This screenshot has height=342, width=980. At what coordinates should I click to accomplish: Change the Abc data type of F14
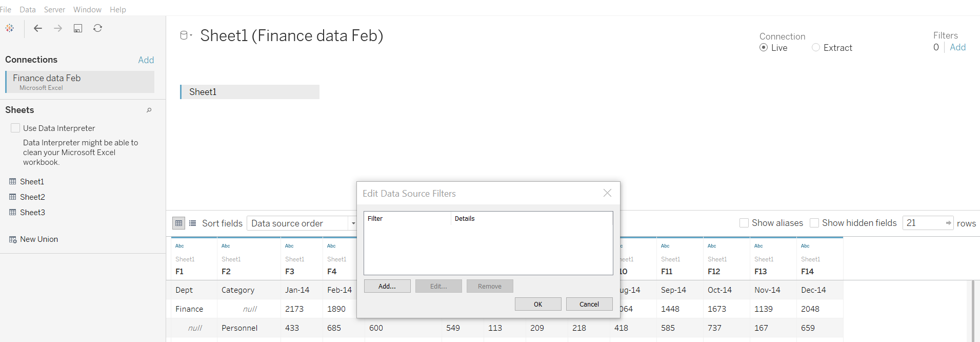[x=805, y=246]
